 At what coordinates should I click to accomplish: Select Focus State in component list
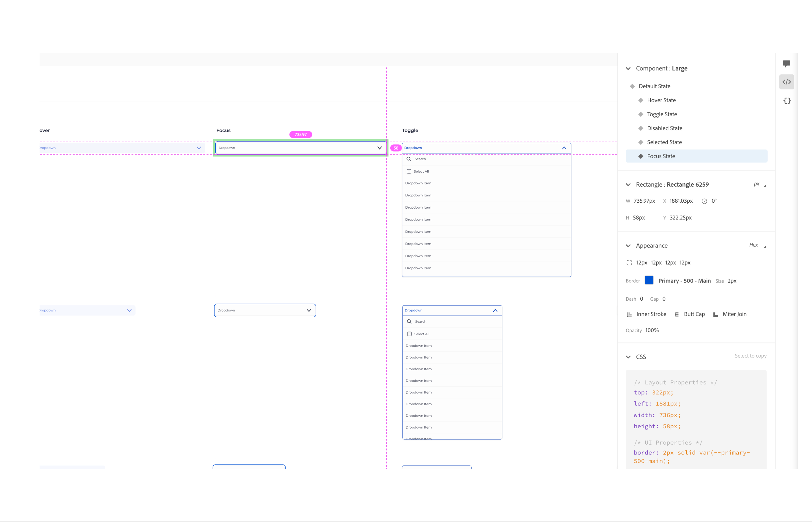pyautogui.click(x=696, y=156)
